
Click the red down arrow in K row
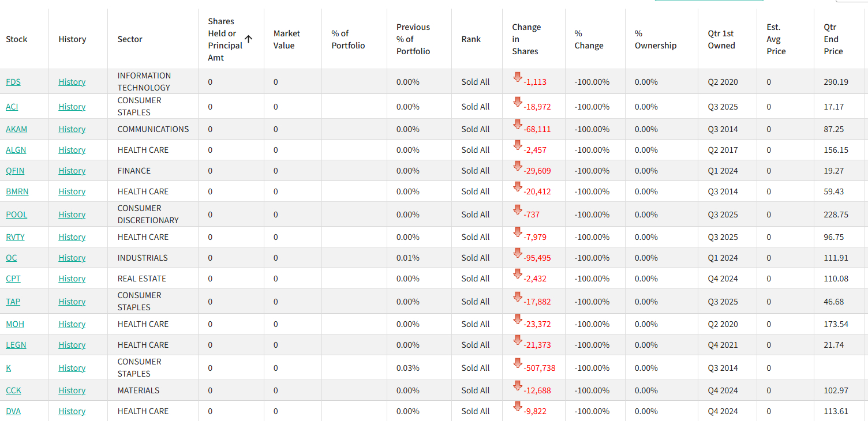pyautogui.click(x=518, y=363)
